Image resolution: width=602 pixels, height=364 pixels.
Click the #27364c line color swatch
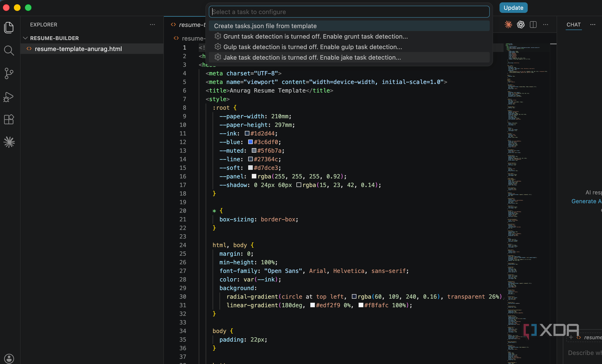click(x=250, y=159)
